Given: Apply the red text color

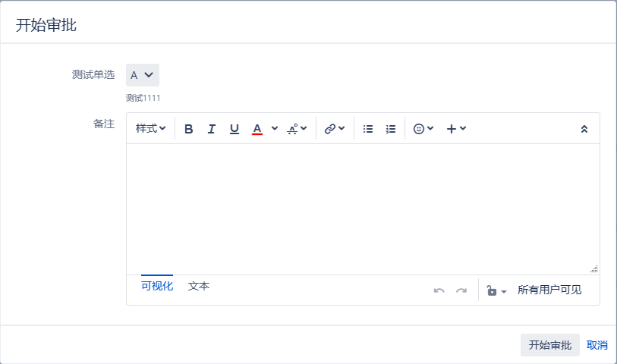Looking at the screenshot, I should point(257,129).
